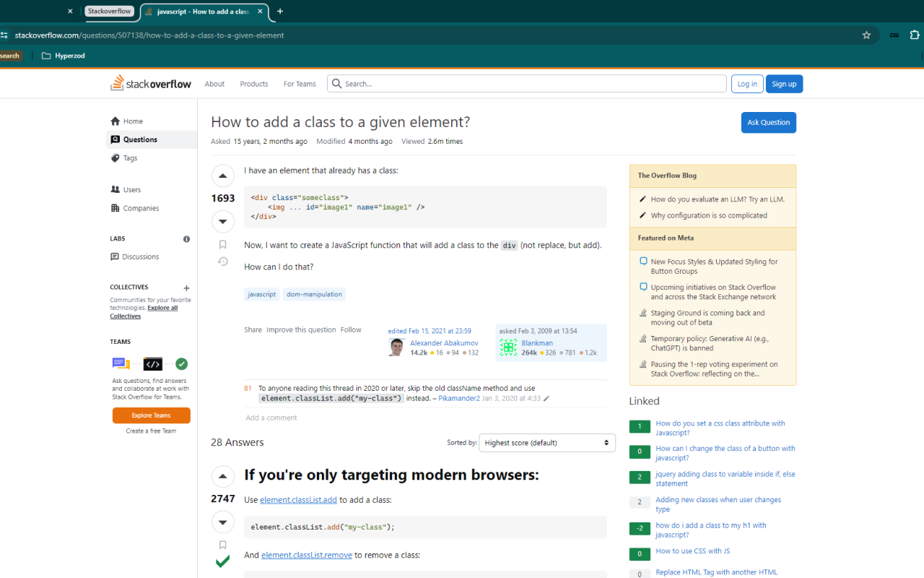The image size is (924, 578).
Task: Select the dom-manipulation tag
Action: click(x=314, y=294)
